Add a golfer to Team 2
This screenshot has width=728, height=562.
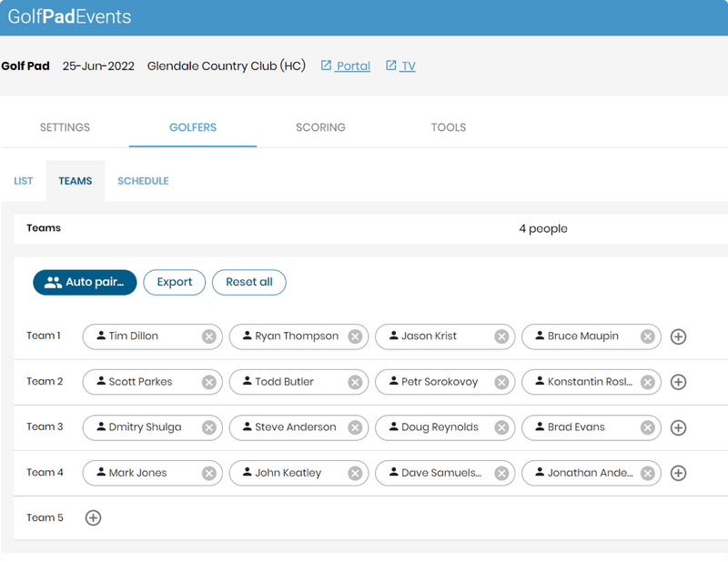point(678,382)
